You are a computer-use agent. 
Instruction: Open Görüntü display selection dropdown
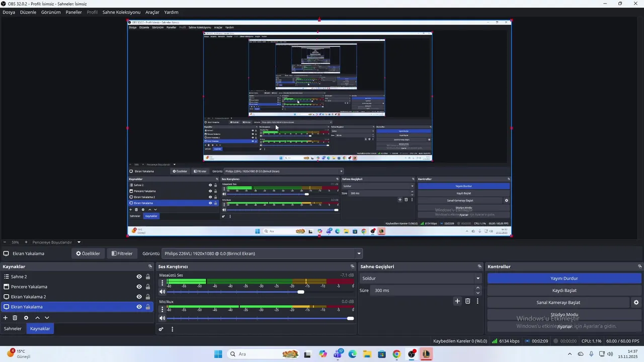(262, 253)
